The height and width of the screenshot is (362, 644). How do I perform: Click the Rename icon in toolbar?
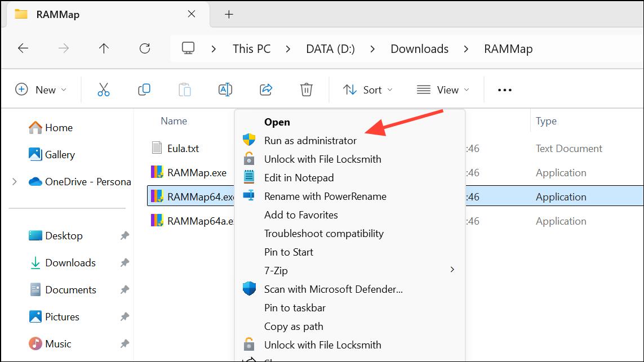225,90
